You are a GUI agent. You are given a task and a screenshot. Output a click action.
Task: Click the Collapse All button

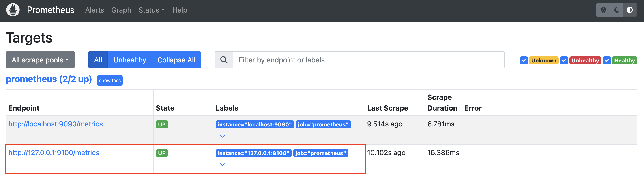176,60
